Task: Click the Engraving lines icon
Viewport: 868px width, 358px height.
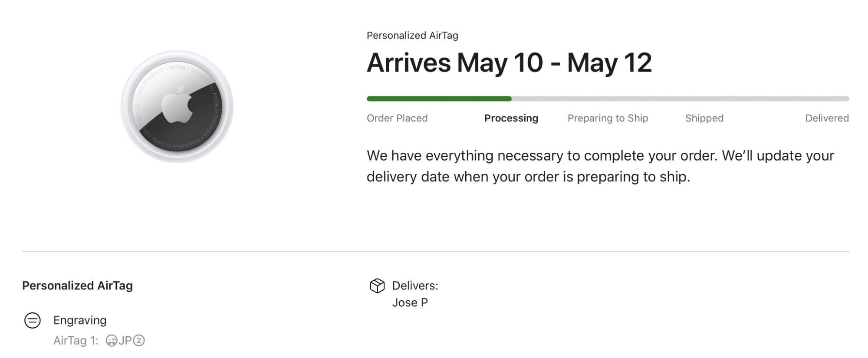Action: pyautogui.click(x=32, y=320)
